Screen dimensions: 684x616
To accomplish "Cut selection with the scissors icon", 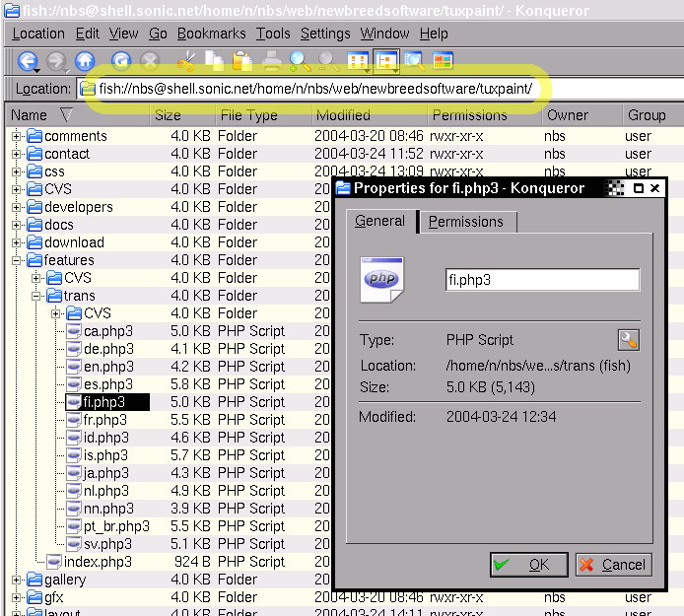I will point(186,61).
